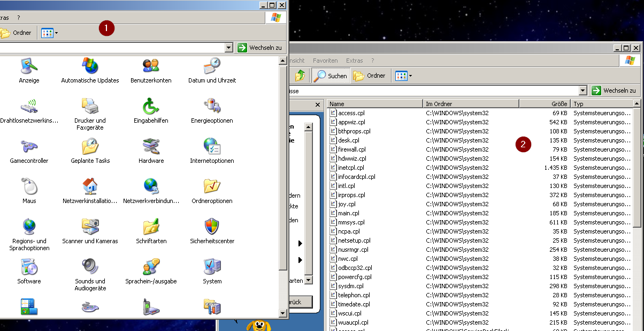Sort results by Typ column
Image resolution: width=644 pixels, height=331 pixels.
602,104
